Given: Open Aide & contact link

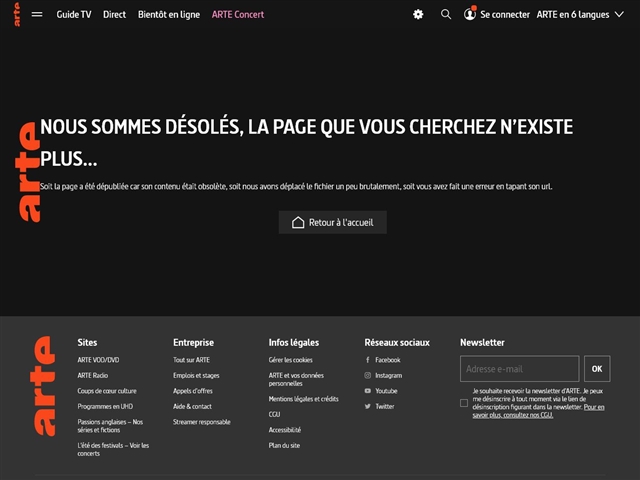Looking at the screenshot, I should click(192, 407).
